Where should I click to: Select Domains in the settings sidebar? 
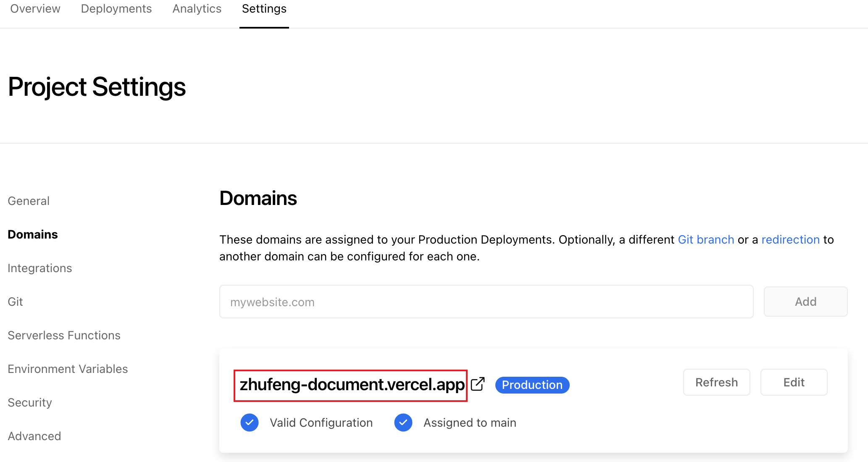point(33,234)
